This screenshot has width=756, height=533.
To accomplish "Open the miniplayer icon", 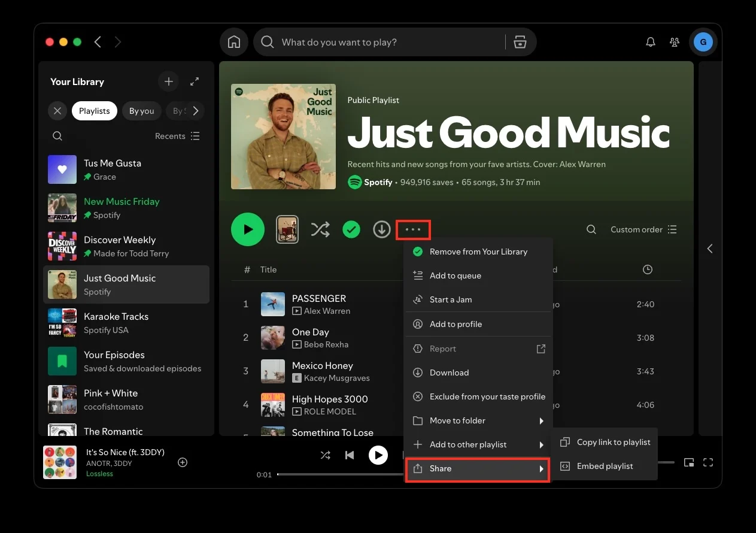I will pyautogui.click(x=689, y=462).
